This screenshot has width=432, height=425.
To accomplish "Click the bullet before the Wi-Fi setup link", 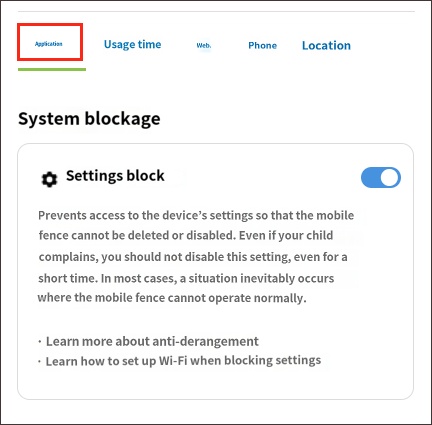I will pos(40,361).
